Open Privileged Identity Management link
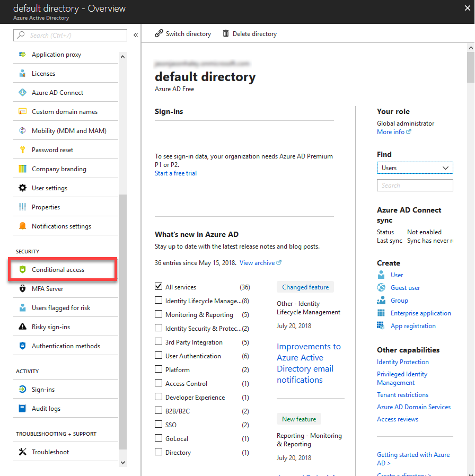 tap(402, 378)
